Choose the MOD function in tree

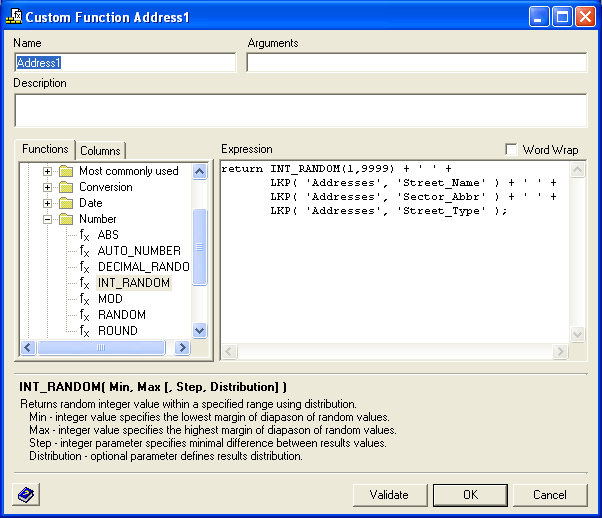[x=110, y=299]
